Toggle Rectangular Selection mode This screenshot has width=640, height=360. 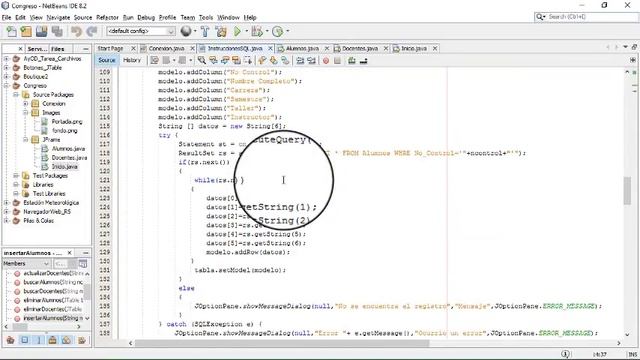click(248, 60)
